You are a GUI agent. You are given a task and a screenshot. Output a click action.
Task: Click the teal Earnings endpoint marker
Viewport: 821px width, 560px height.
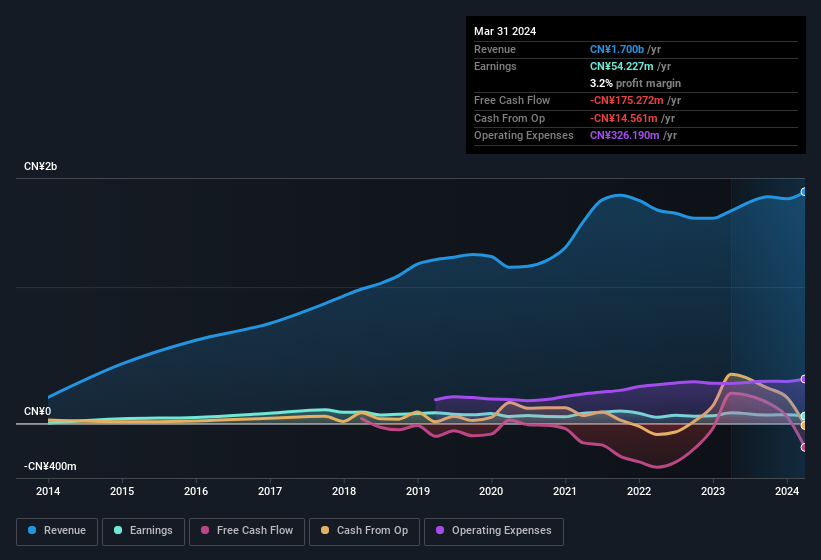[804, 416]
